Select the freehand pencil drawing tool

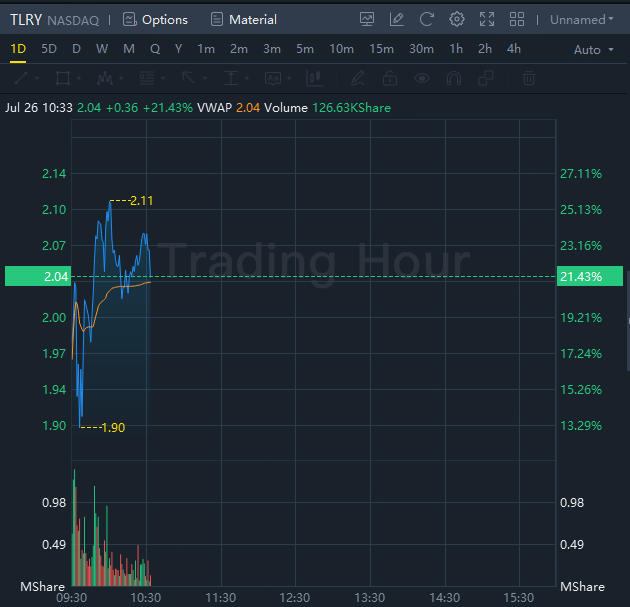click(358, 78)
